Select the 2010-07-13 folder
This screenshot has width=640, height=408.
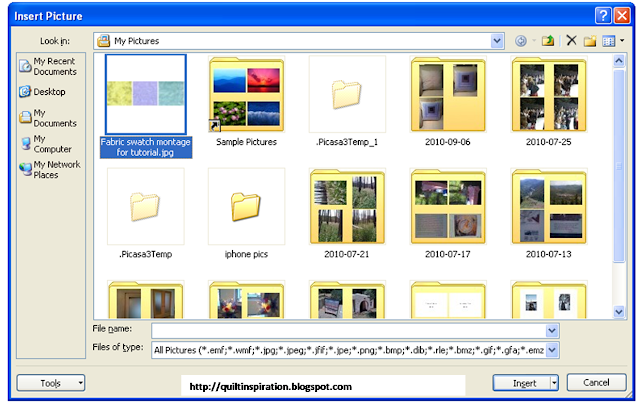pyautogui.click(x=549, y=206)
